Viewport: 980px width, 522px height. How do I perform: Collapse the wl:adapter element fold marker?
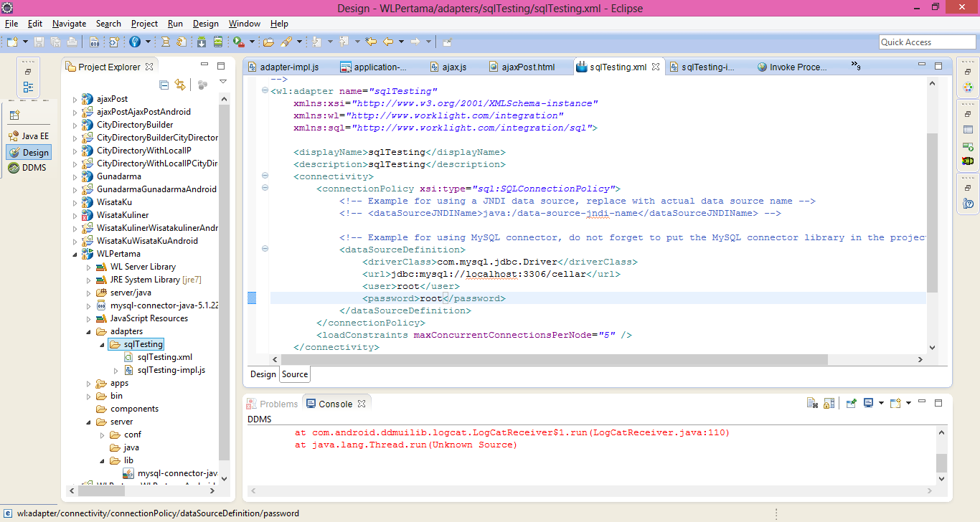tap(265, 91)
